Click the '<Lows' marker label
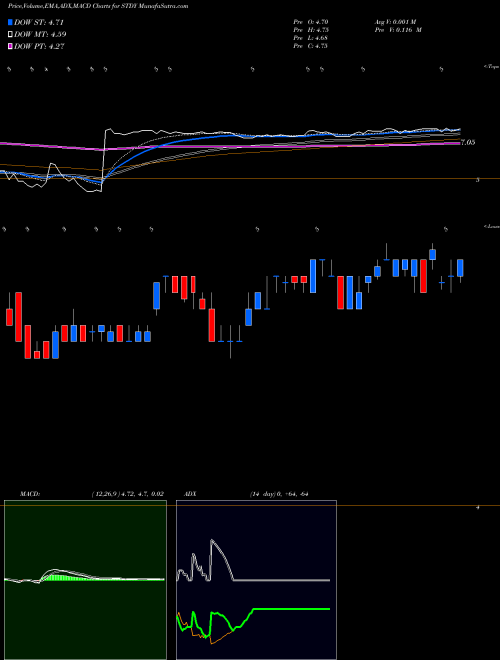Image resolution: width=500 pixels, height=660 pixels. (492, 226)
